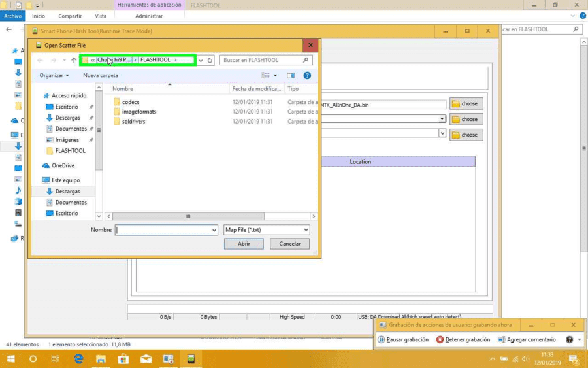
Task: Open Documentos under Este equipo
Action: (x=71, y=202)
